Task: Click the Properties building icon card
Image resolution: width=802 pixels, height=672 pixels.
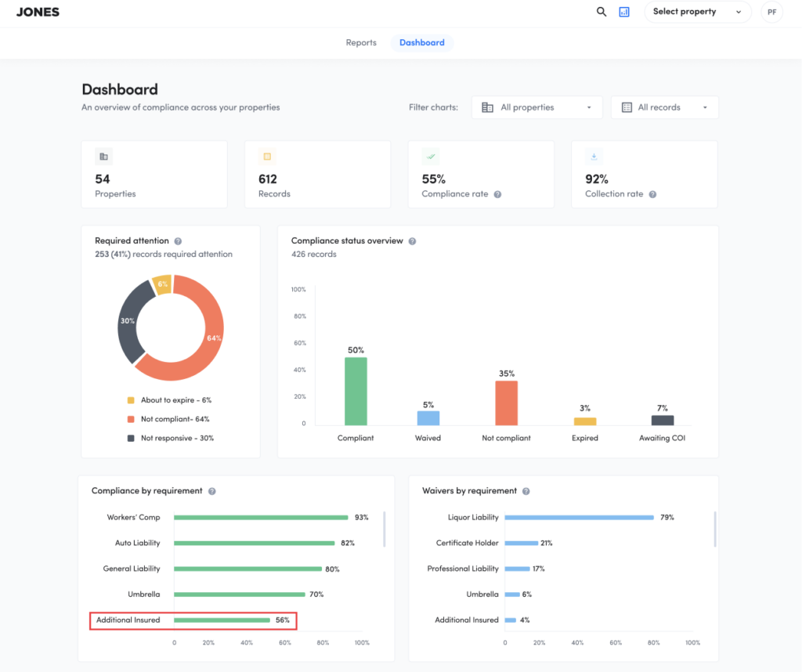Action: coord(104,157)
